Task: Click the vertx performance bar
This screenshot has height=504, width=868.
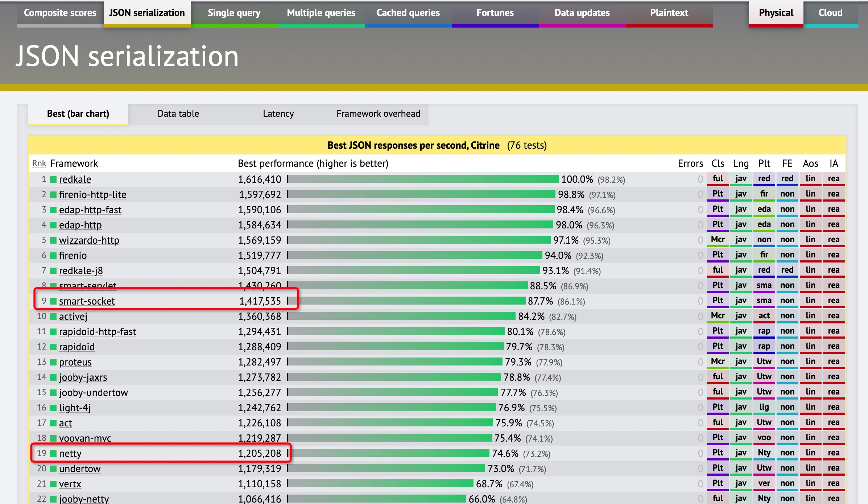Action: tap(380, 483)
